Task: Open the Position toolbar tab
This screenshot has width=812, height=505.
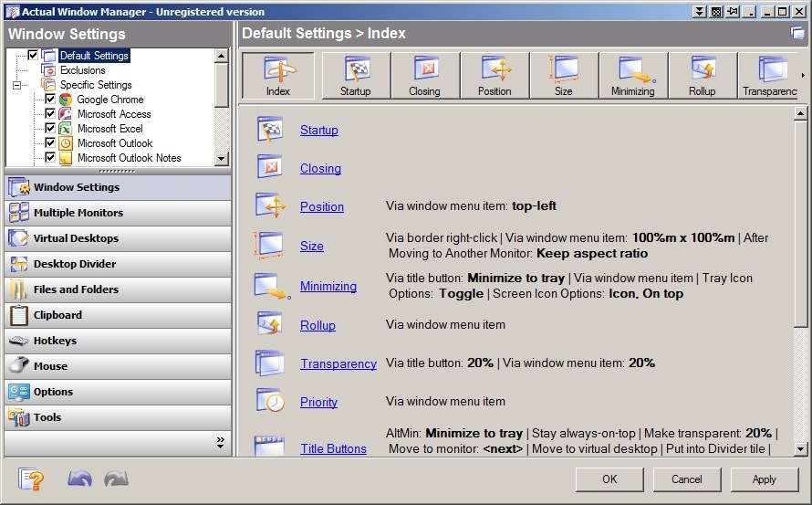Action: [494, 76]
